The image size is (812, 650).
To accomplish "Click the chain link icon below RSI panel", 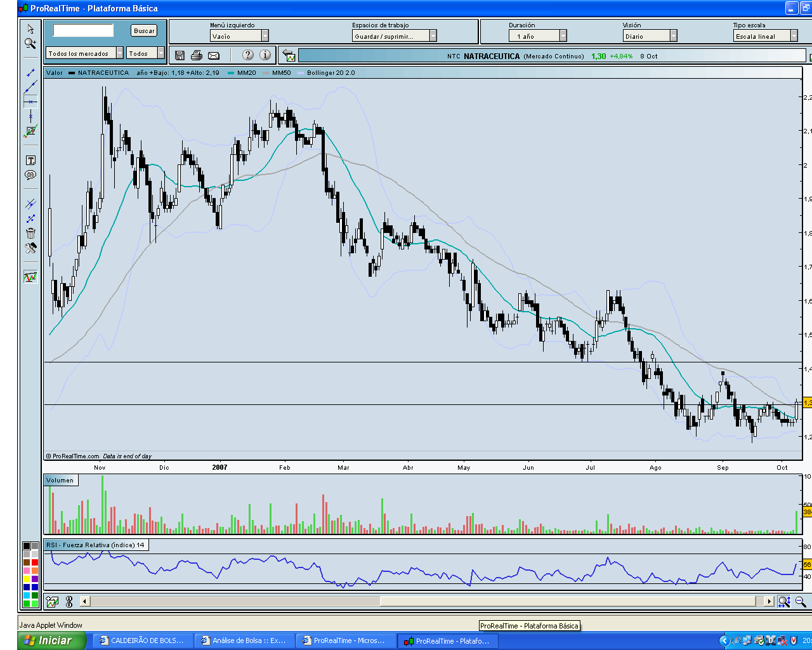I will coord(69,601).
